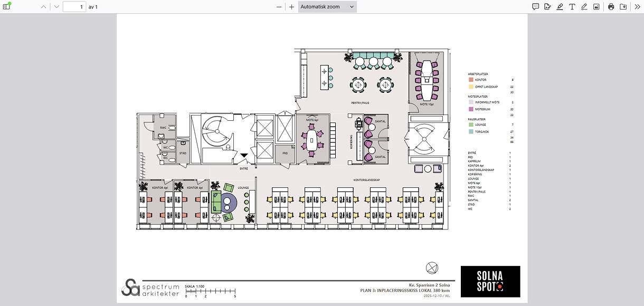Open the Automatisk zoom dropdown
Screen dimensions: 644x306
327,7
